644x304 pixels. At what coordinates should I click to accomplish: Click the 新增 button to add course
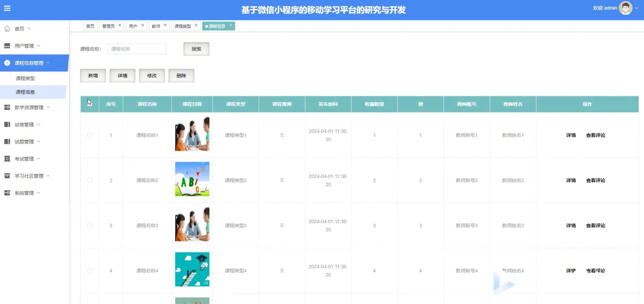(93, 75)
